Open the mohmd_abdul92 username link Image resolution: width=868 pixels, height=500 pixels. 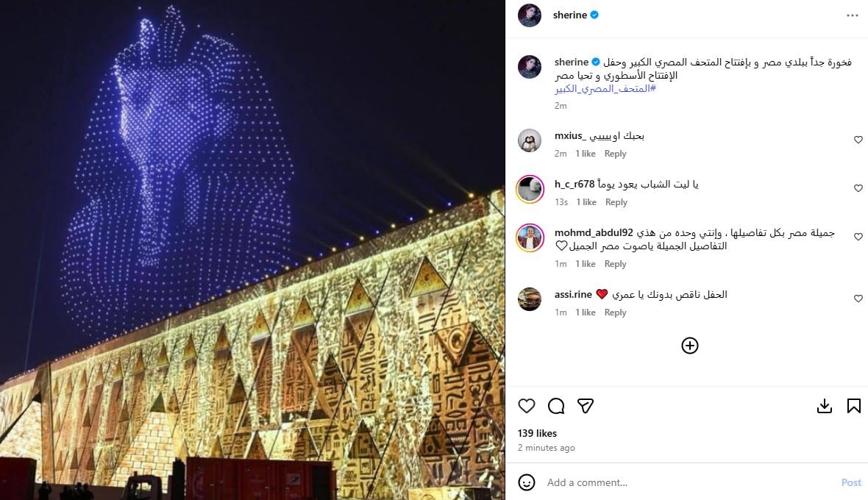tap(594, 233)
